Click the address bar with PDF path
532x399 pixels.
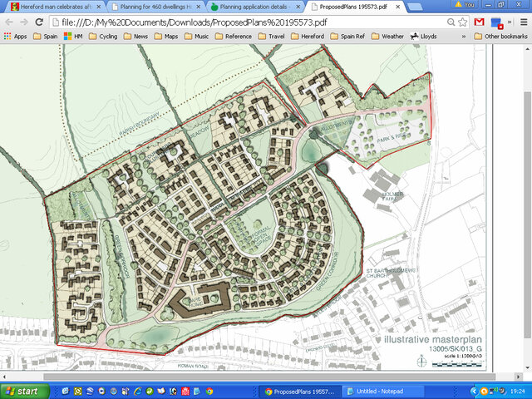[x=249, y=22]
